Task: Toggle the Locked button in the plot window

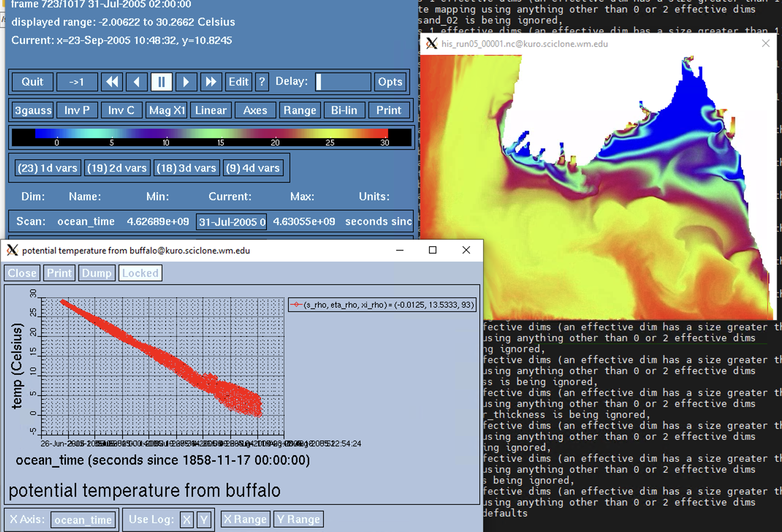Action: coord(140,273)
